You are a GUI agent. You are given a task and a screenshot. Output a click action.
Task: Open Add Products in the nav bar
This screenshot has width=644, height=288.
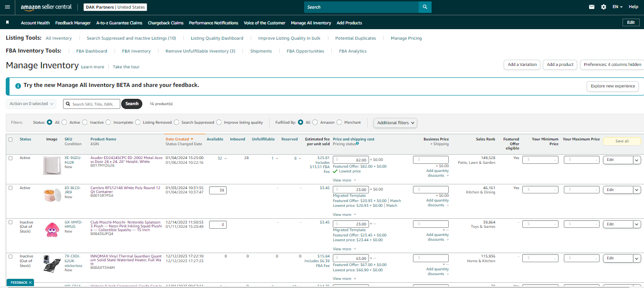[349, 22]
